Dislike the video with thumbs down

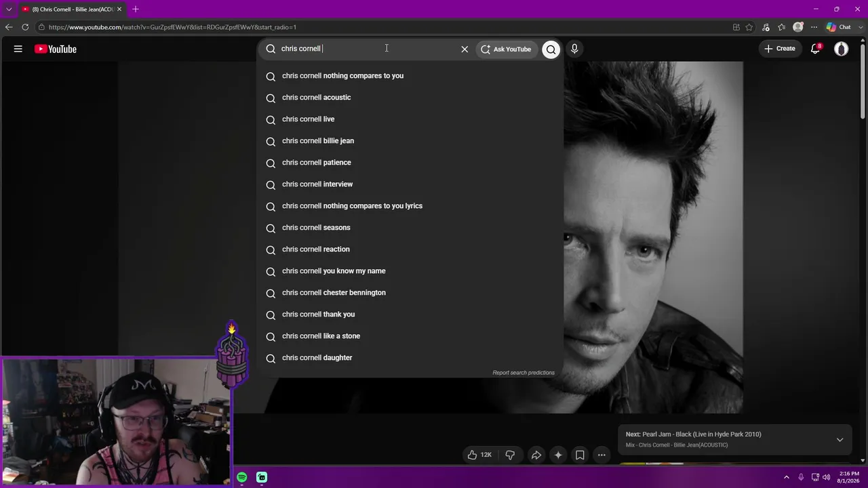point(510,455)
